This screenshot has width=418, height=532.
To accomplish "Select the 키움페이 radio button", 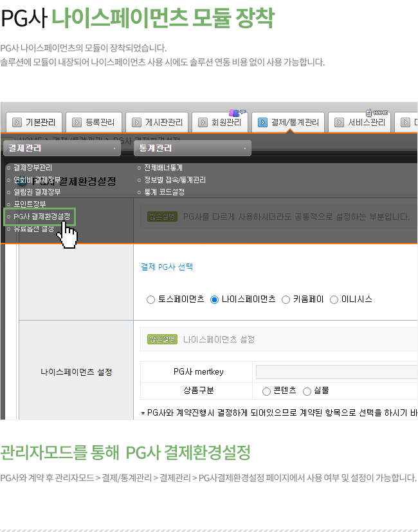I will 286,299.
